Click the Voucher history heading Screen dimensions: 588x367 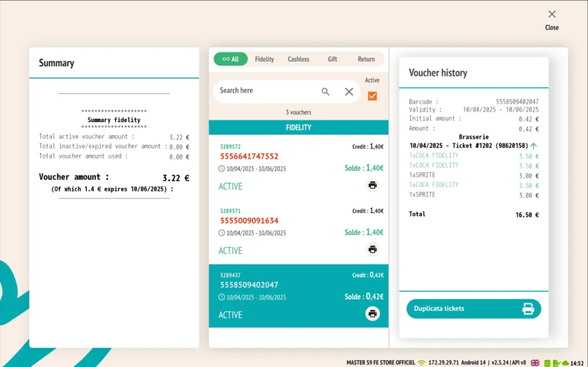point(438,73)
